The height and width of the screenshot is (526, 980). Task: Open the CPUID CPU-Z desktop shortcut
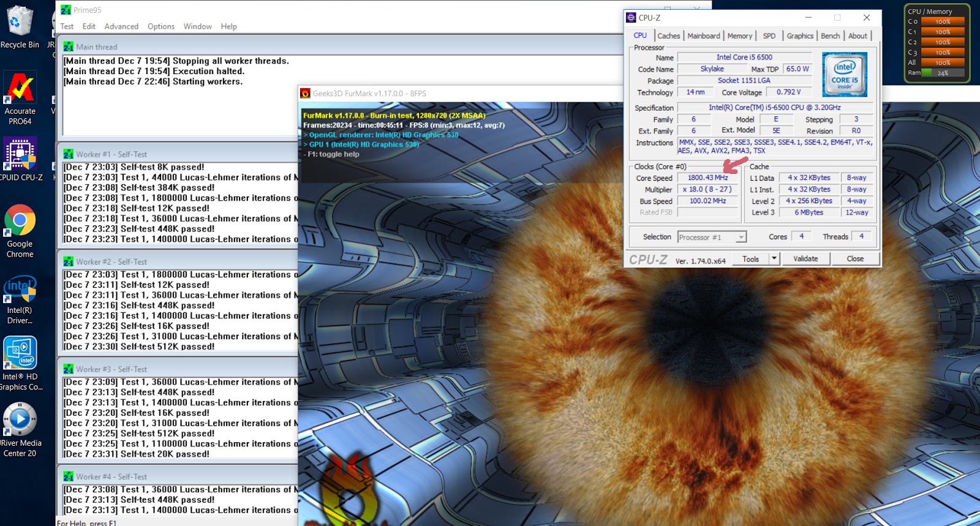[20, 159]
